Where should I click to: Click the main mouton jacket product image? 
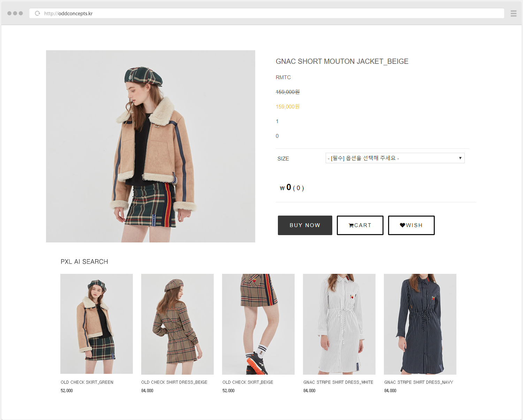(x=151, y=146)
